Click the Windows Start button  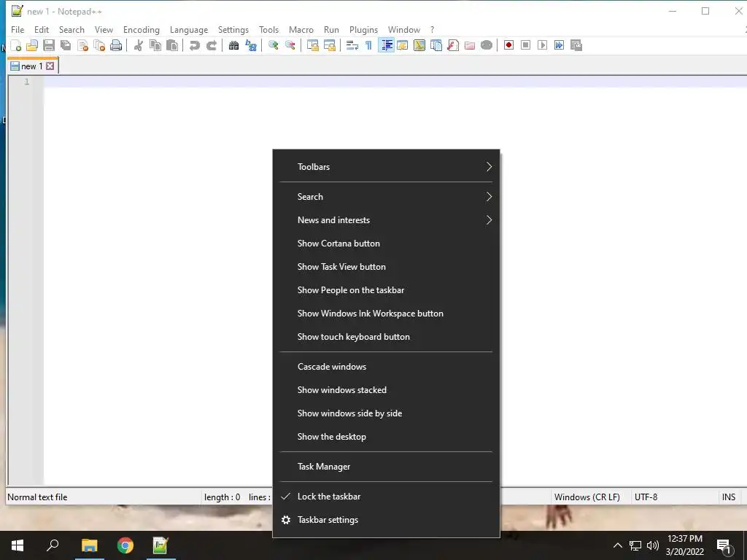(x=18, y=545)
